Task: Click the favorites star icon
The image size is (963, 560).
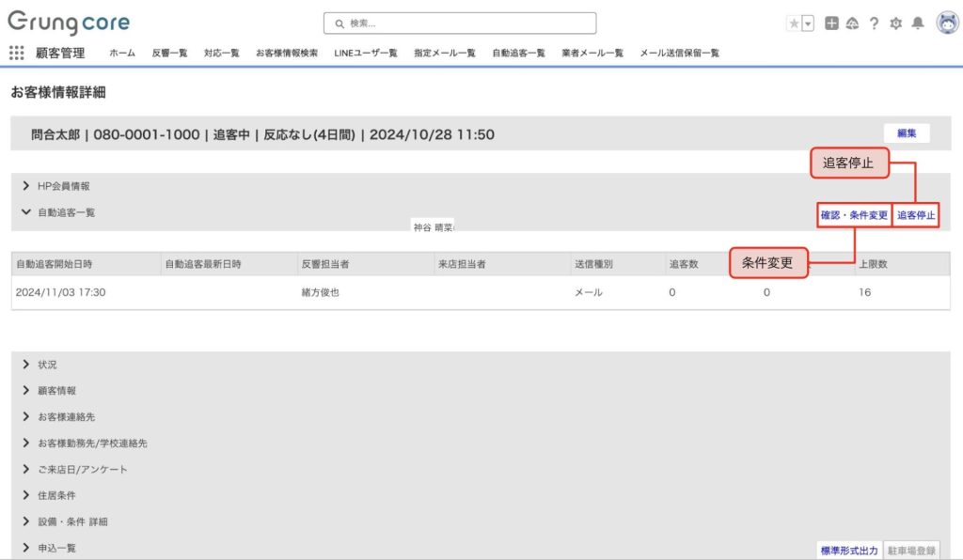Action: tap(794, 23)
